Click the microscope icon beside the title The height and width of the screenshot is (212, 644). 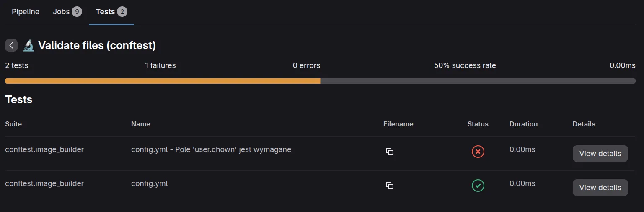pyautogui.click(x=28, y=45)
